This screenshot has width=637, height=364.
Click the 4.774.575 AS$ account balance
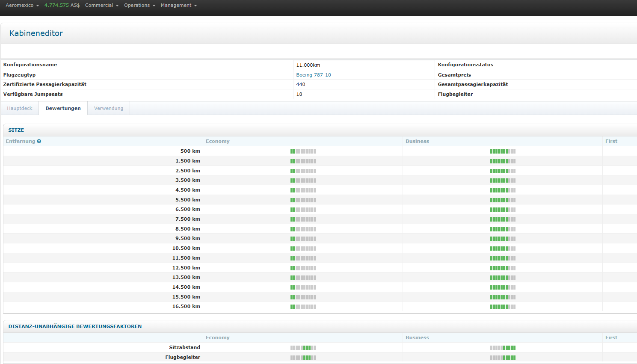point(62,5)
